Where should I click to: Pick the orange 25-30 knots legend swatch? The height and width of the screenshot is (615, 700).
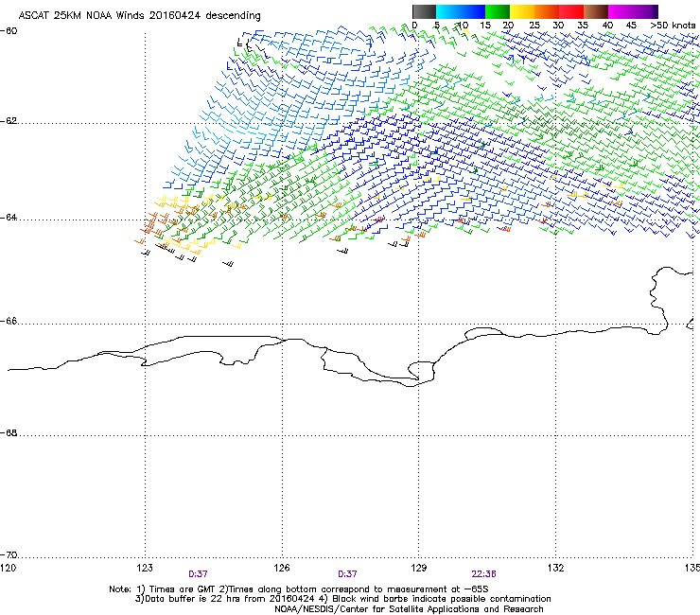[547, 11]
